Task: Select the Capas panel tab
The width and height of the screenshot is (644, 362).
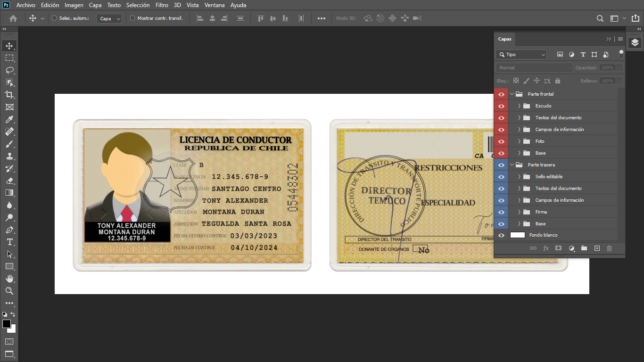Action: coord(504,39)
